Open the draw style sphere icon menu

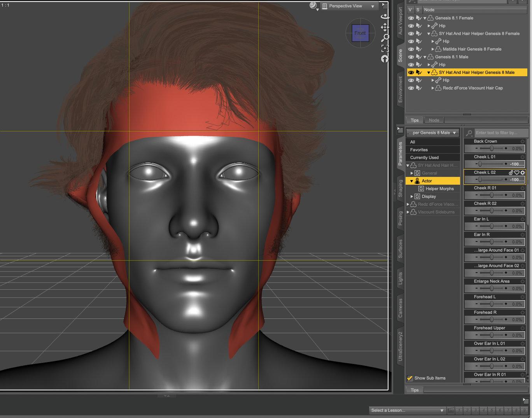pyautogui.click(x=313, y=5)
